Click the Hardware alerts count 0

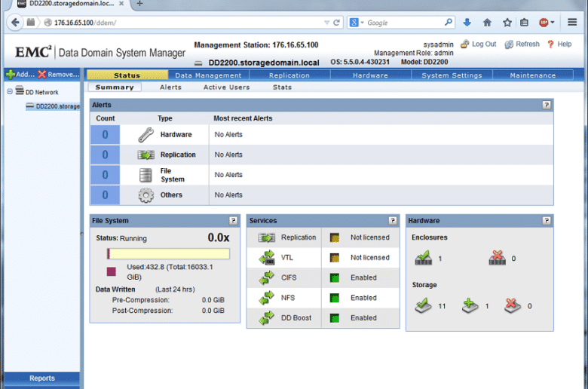[105, 135]
